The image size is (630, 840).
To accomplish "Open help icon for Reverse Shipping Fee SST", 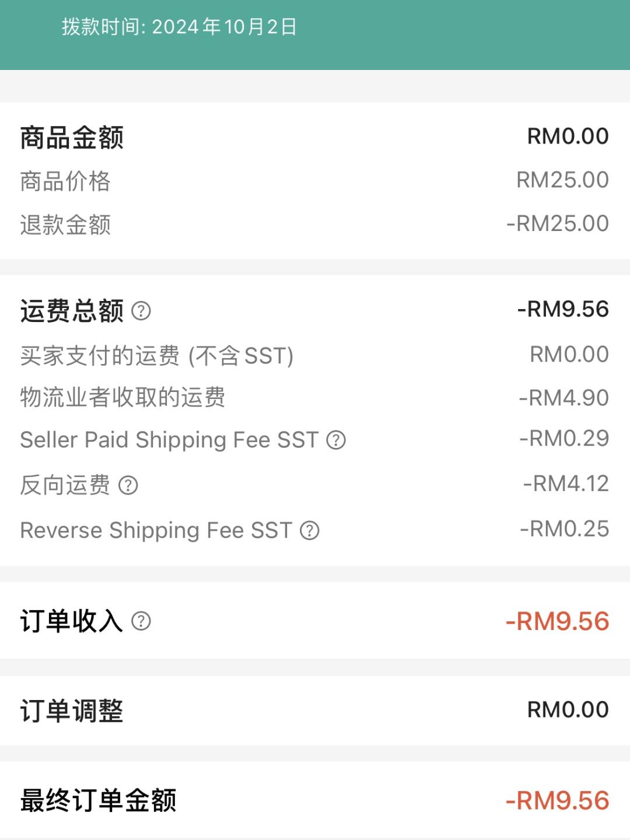I will [x=310, y=530].
